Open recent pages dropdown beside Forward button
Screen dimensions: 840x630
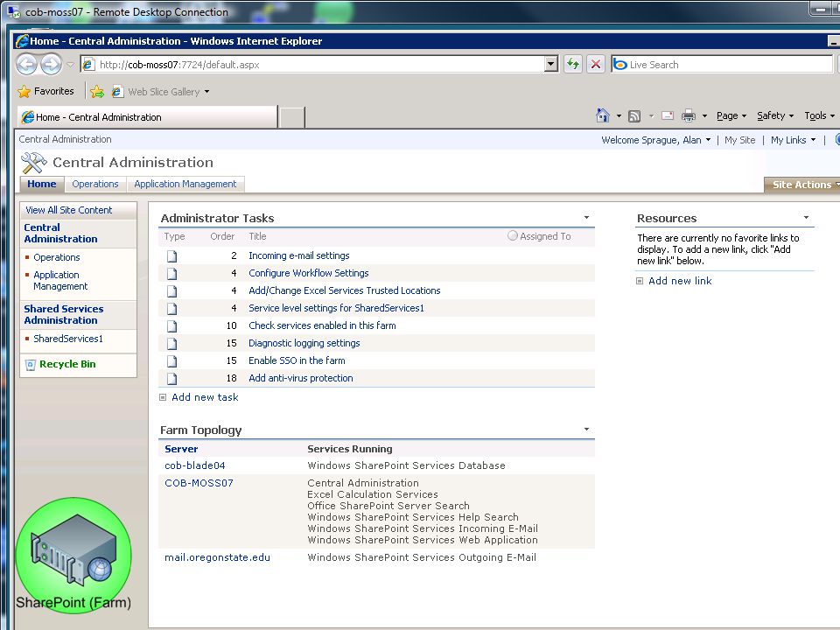point(70,65)
